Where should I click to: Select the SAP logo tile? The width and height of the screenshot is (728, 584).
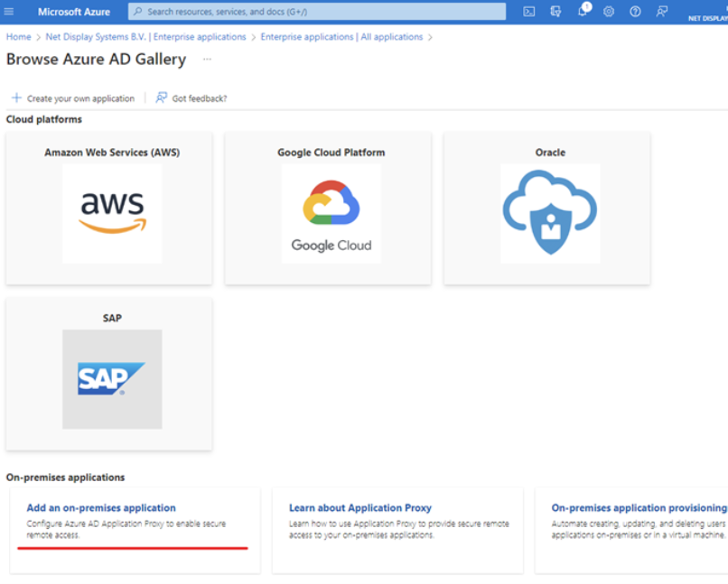[112, 379]
